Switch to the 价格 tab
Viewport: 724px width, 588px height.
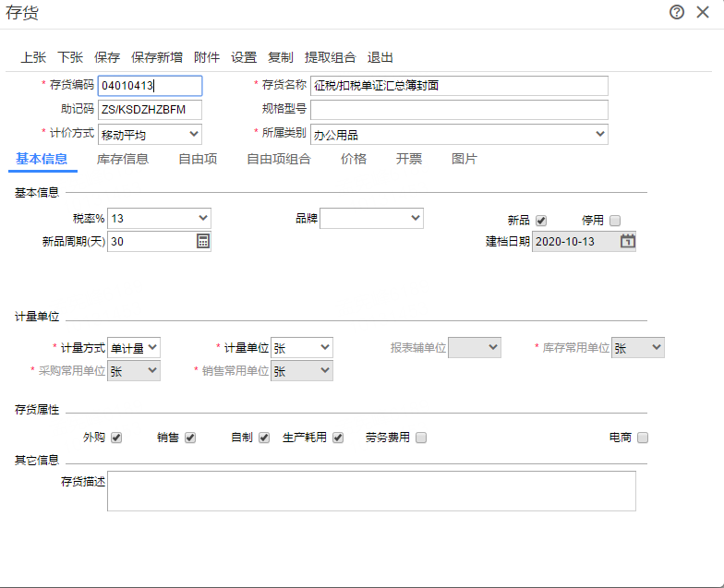click(x=354, y=159)
